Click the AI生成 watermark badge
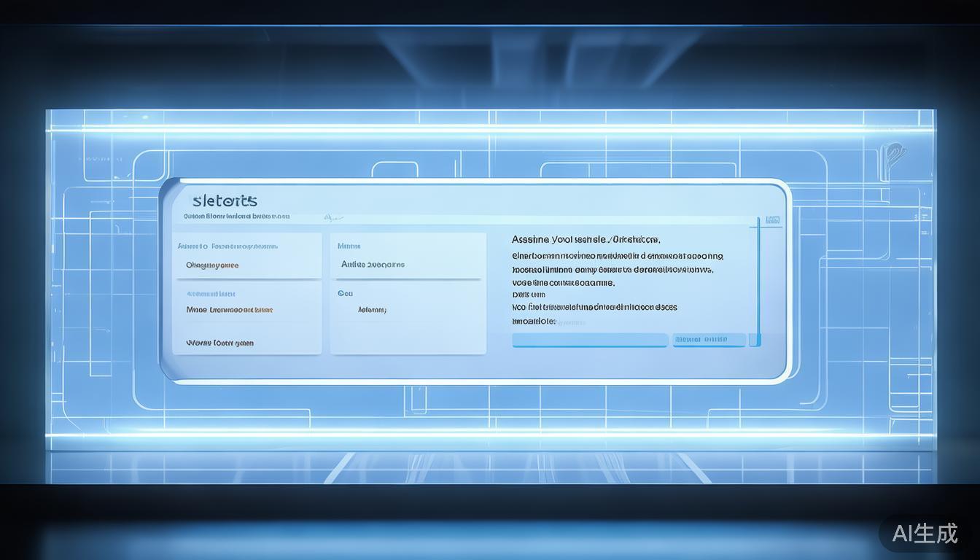The height and width of the screenshot is (560, 980). tap(926, 533)
